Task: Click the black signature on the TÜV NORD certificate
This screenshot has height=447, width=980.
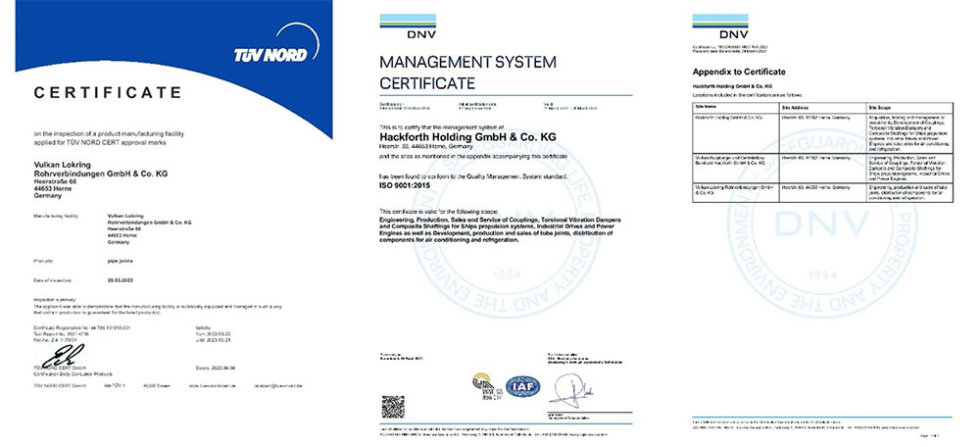Action: coord(63,356)
